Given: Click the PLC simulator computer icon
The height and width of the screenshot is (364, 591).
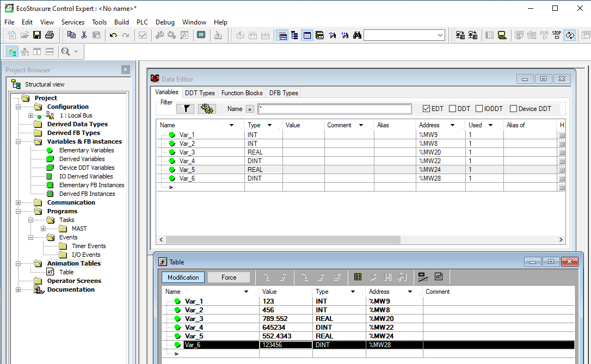Looking at the screenshot, I should tap(502, 35).
